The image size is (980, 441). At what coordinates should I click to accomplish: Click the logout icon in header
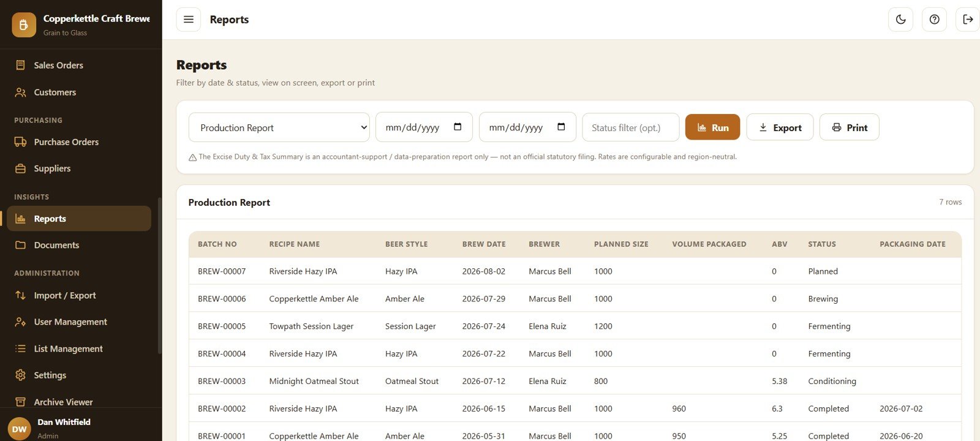[x=968, y=20]
